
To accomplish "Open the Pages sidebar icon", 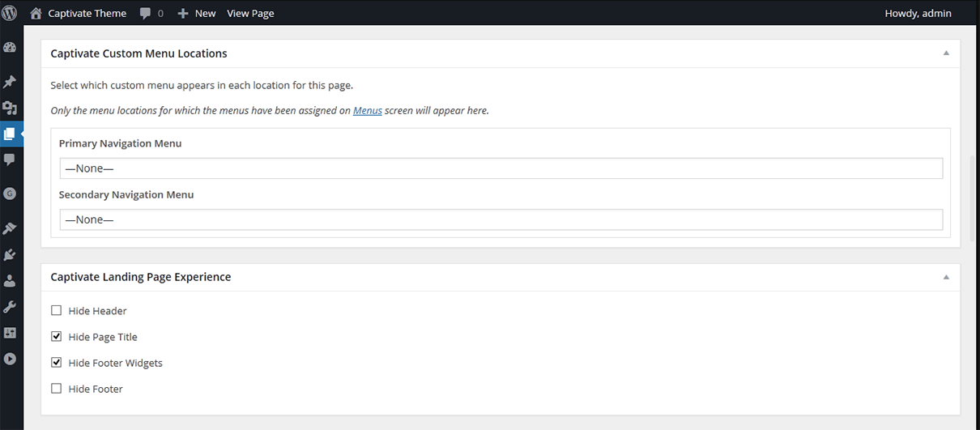I will click(10, 134).
